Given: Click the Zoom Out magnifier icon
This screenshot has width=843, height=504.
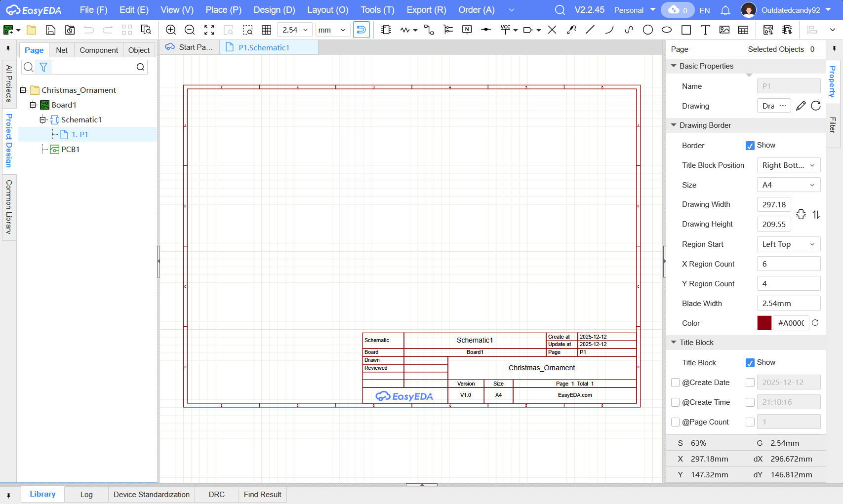Looking at the screenshot, I should [190, 30].
